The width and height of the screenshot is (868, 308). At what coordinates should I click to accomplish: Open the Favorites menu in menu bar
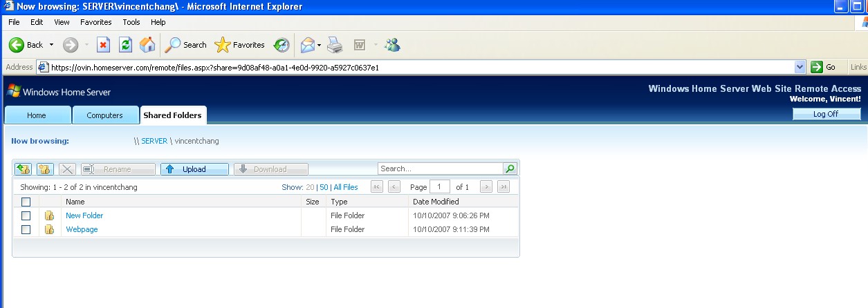pyautogui.click(x=95, y=22)
